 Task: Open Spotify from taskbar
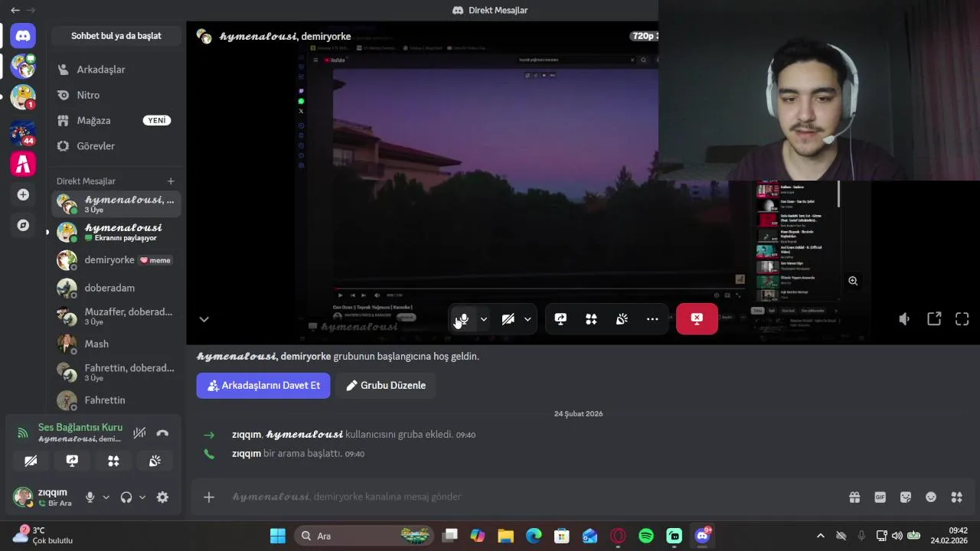(x=646, y=536)
